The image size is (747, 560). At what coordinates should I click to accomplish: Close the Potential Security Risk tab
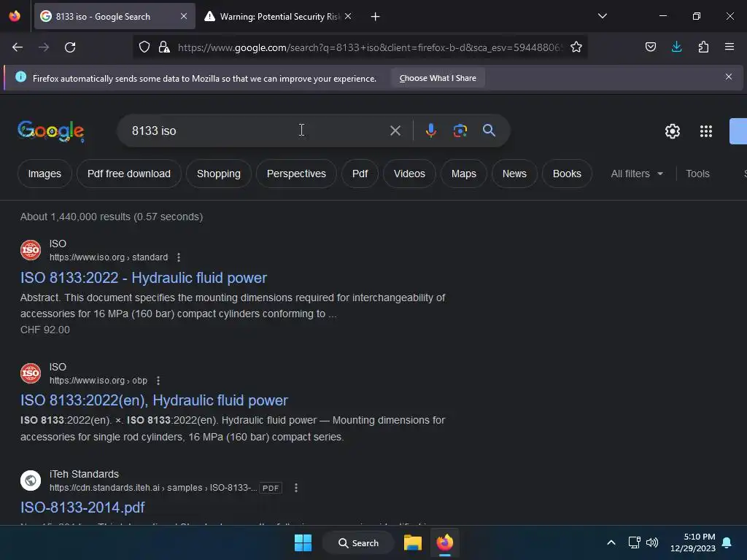point(348,16)
